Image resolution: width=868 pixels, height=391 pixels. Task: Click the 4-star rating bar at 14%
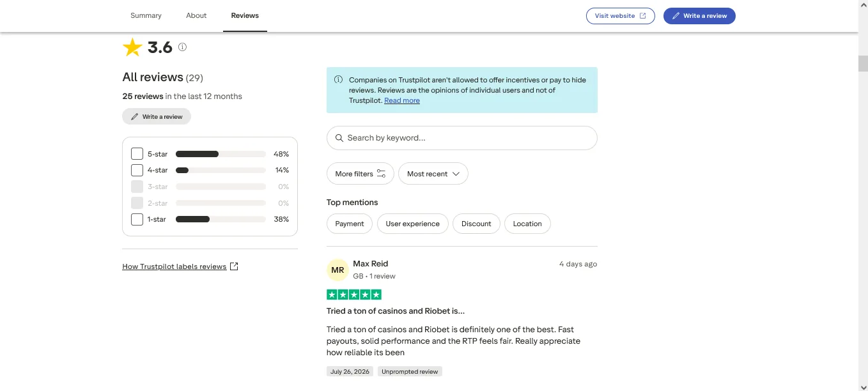click(221, 170)
